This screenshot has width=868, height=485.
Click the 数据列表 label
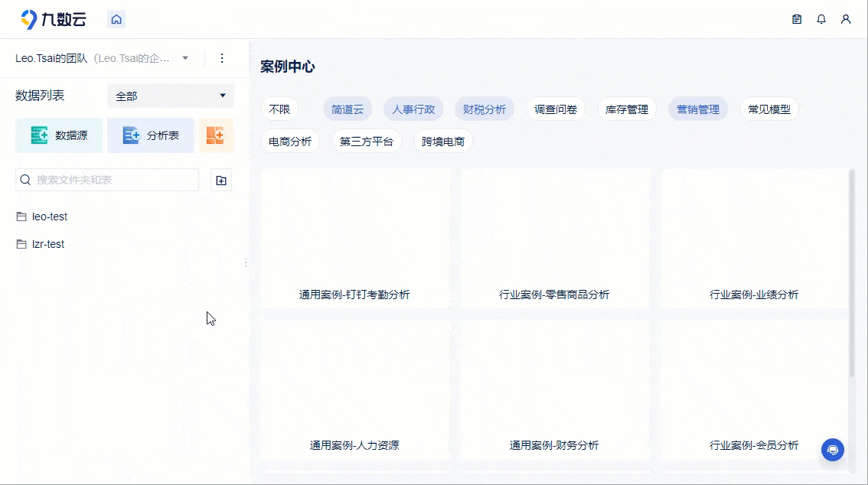point(40,96)
